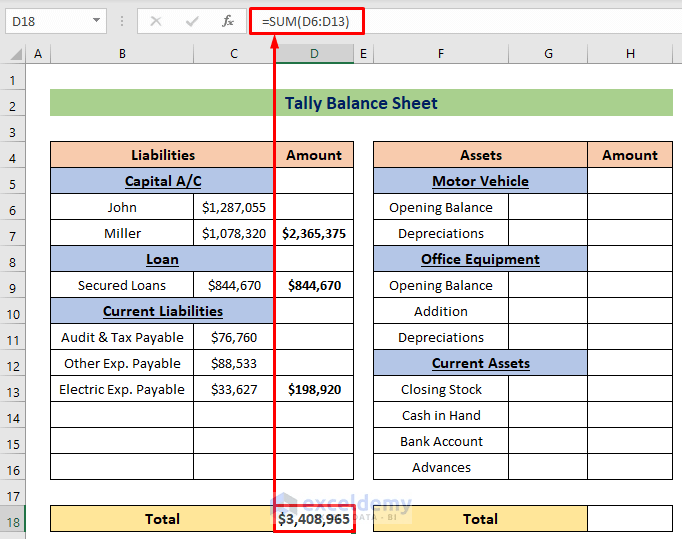Select Depreciations under Office Equipment
682x539 pixels.
pyautogui.click(x=441, y=337)
